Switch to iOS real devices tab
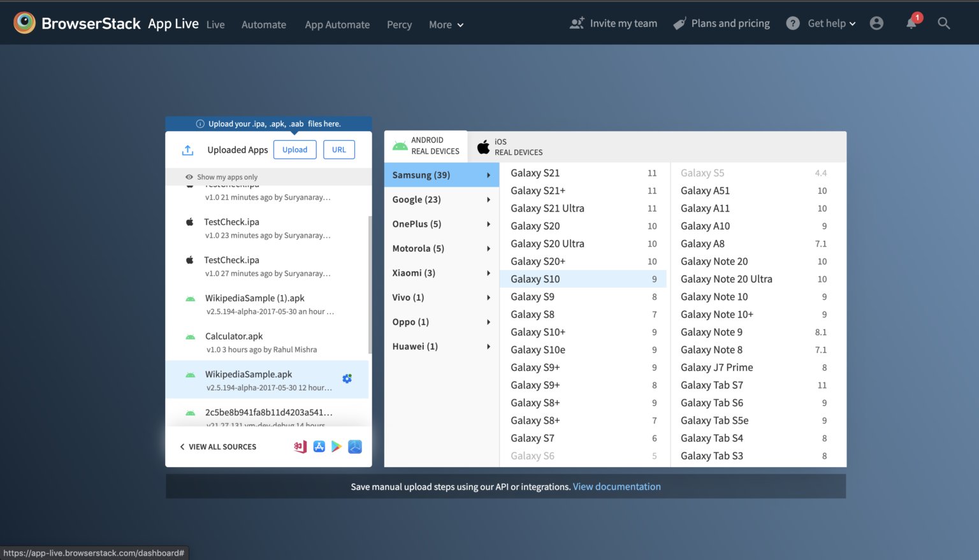 [509, 146]
